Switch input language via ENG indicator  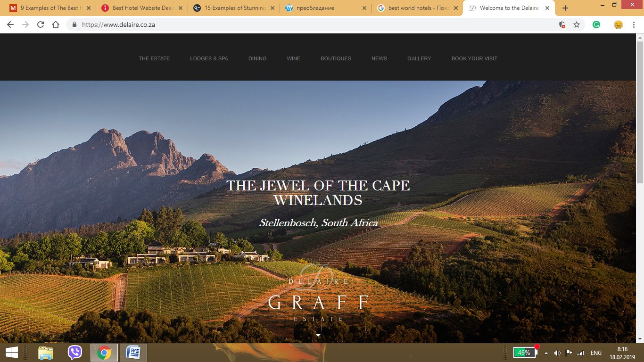(x=596, y=353)
